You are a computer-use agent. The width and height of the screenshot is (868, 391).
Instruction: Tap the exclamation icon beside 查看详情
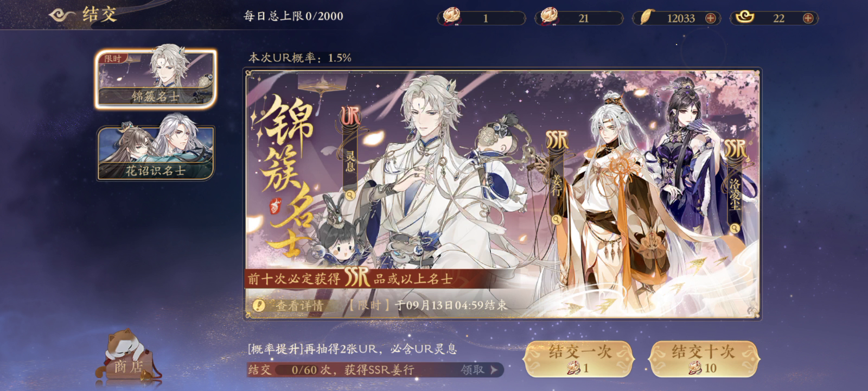259,305
